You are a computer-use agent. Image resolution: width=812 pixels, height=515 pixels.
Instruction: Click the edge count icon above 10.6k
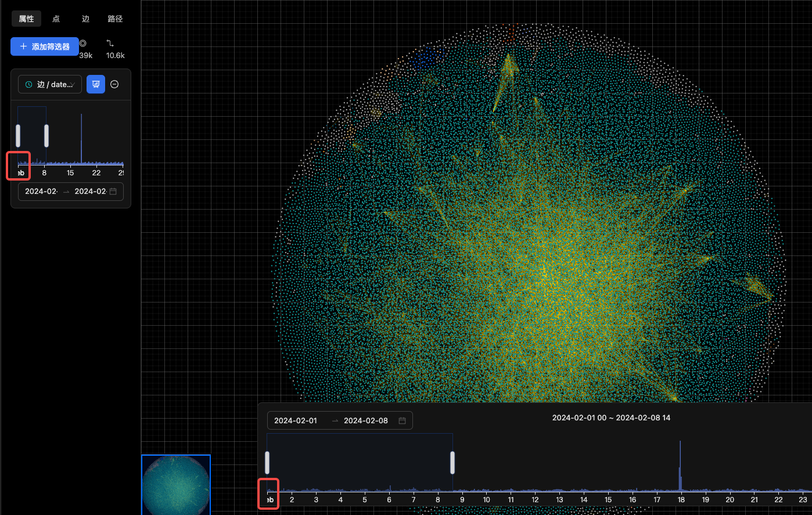[110, 44]
